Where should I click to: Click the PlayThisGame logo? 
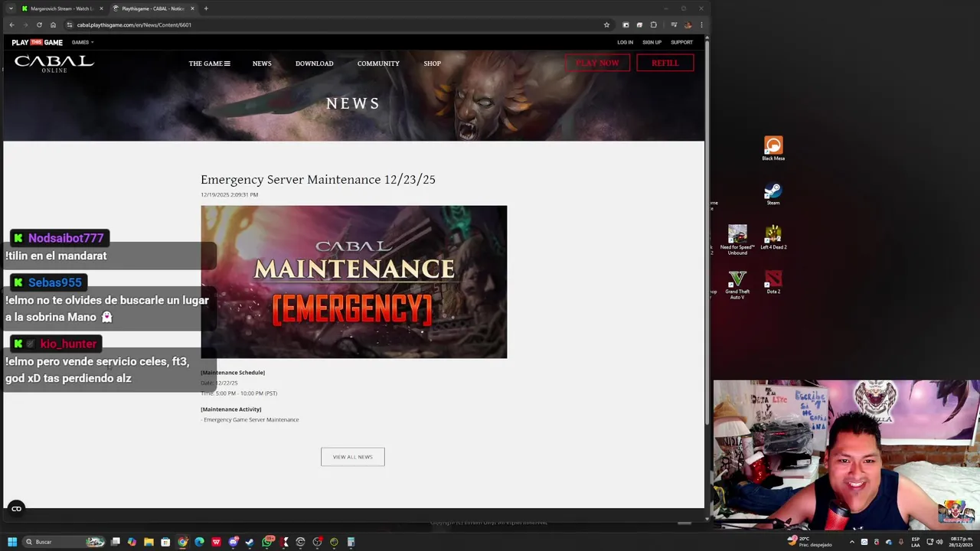37,42
